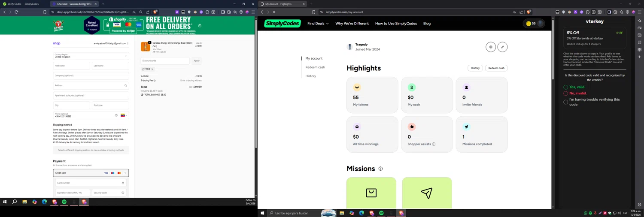Click the plus icon in right sidebar strip
The width and height of the screenshot is (644, 217).
coord(639,57)
